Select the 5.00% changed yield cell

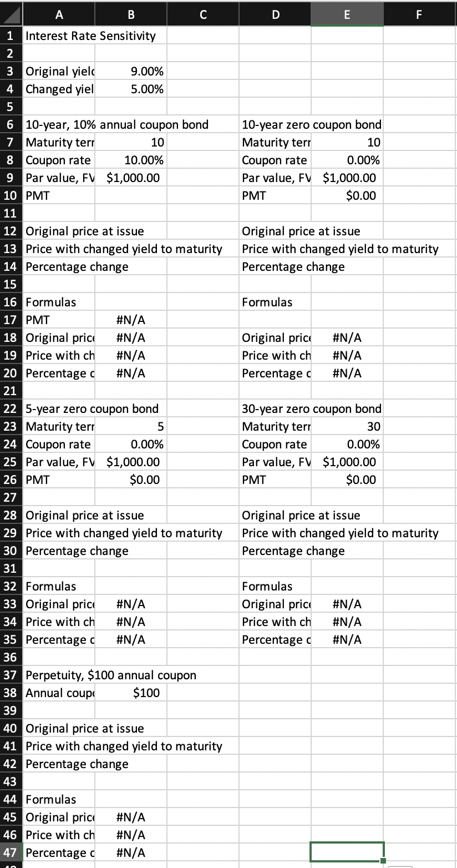131,88
